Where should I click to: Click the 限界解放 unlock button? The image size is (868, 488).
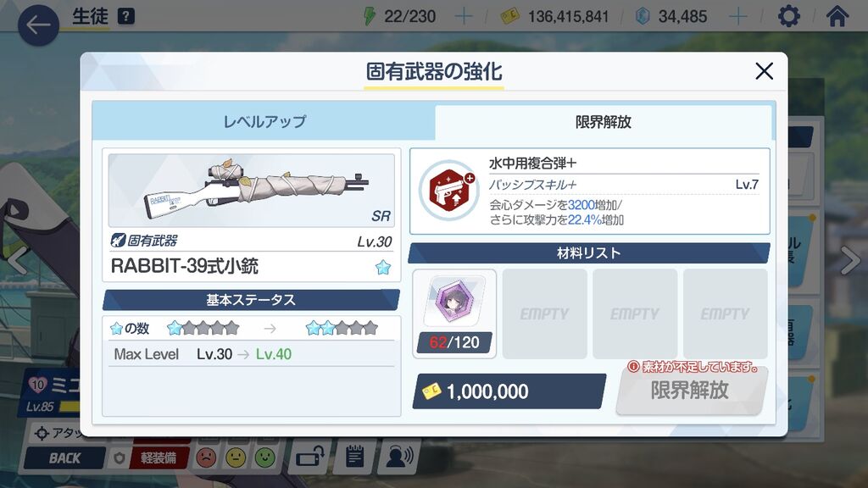(690, 391)
